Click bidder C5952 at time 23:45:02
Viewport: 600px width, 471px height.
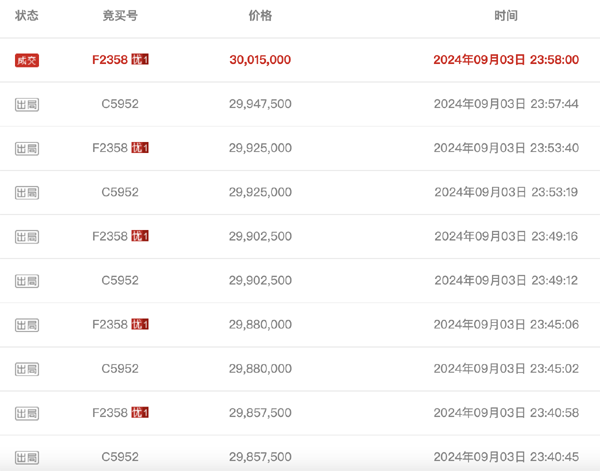click(x=120, y=369)
